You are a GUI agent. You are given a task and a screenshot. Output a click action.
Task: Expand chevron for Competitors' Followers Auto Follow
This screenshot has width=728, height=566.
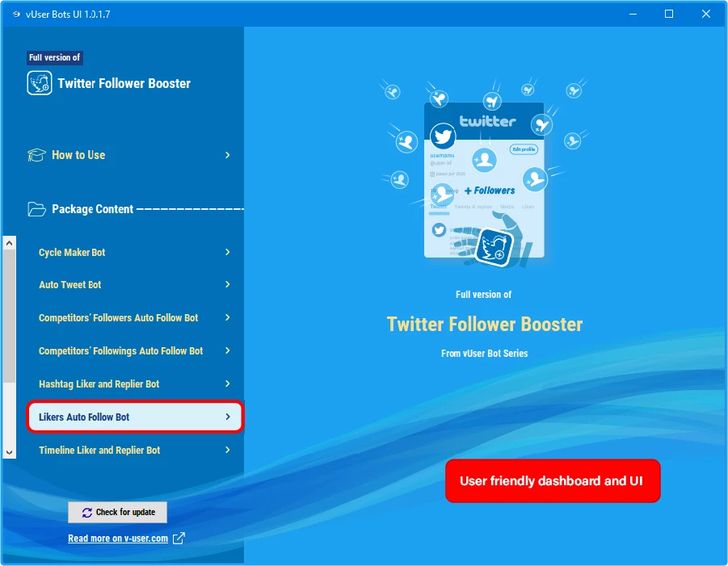pos(228,317)
